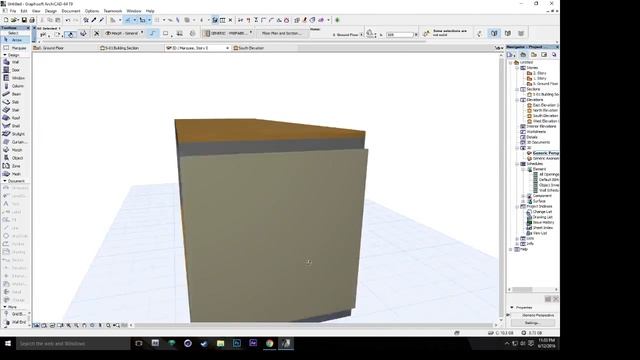This screenshot has width=640, height=360.
Task: Select Drawing List in Navigator tree
Action: pyautogui.click(x=539, y=217)
